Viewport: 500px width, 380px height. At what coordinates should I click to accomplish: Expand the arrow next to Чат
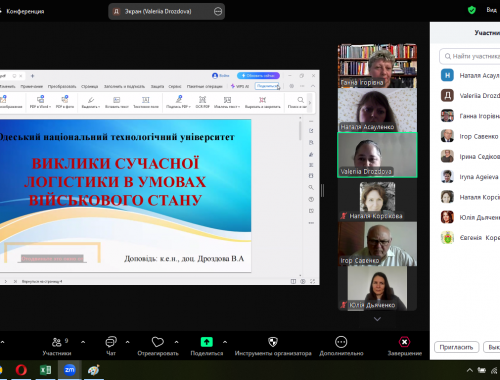pos(127,342)
